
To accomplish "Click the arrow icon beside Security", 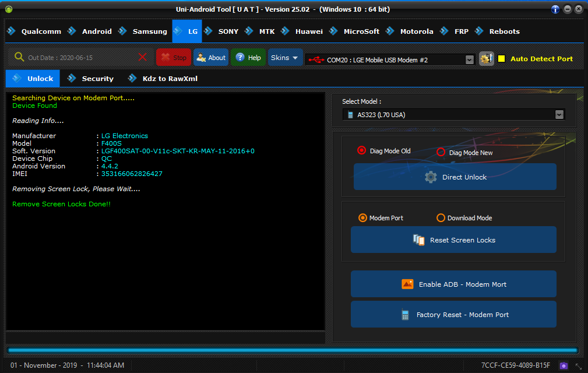I will pyautogui.click(x=72, y=78).
